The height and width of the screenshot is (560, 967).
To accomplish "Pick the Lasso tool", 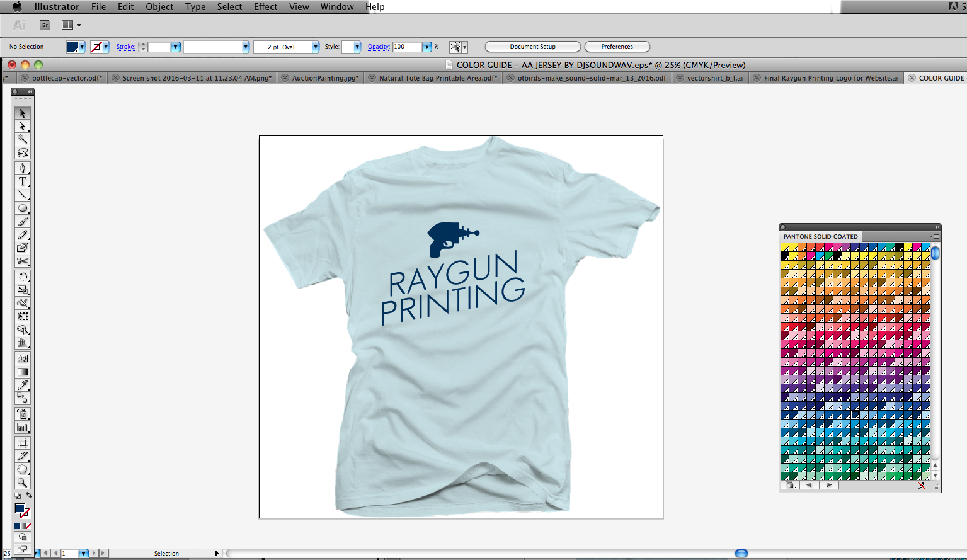I will [x=23, y=153].
